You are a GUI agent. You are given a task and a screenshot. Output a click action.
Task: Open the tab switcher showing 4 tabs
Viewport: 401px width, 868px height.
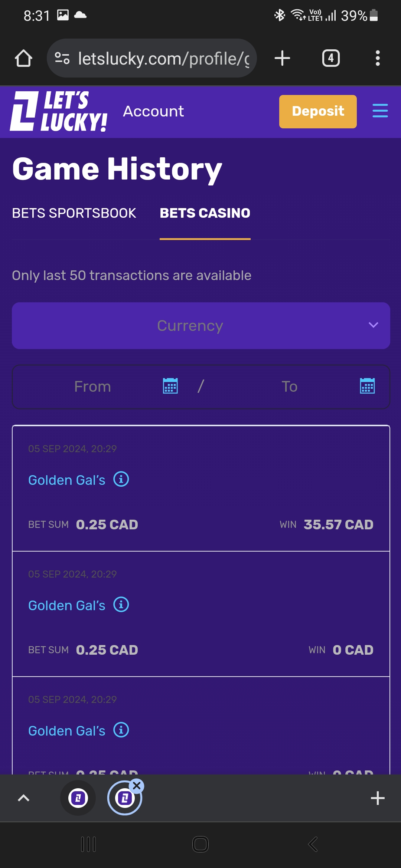pyautogui.click(x=331, y=58)
